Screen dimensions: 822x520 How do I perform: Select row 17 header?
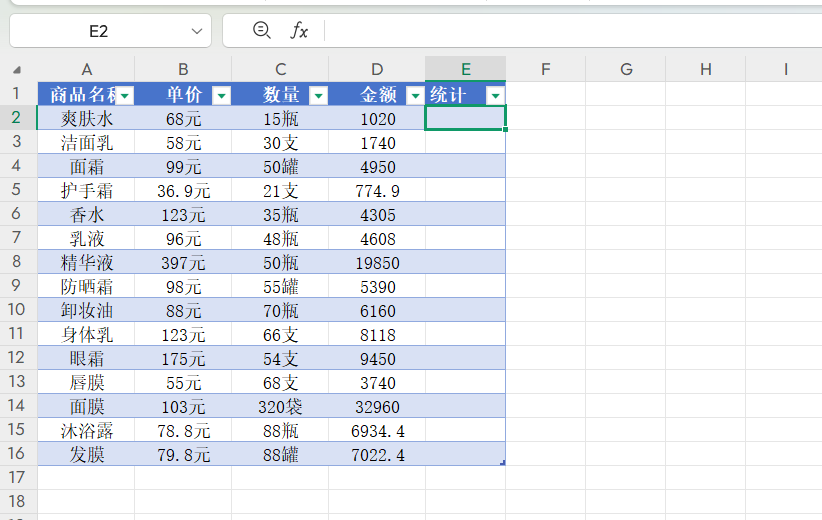17,478
